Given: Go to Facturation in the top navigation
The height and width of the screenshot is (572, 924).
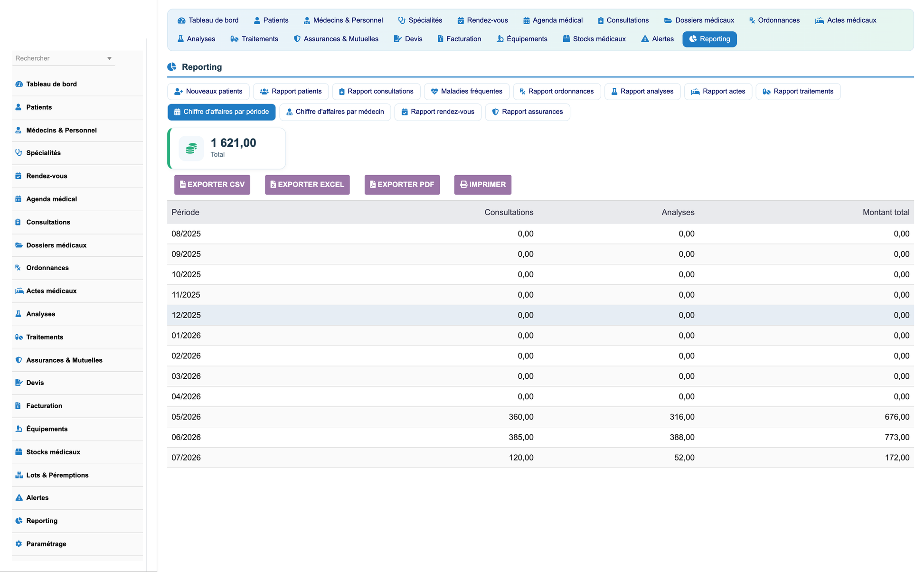Looking at the screenshot, I should 459,39.
